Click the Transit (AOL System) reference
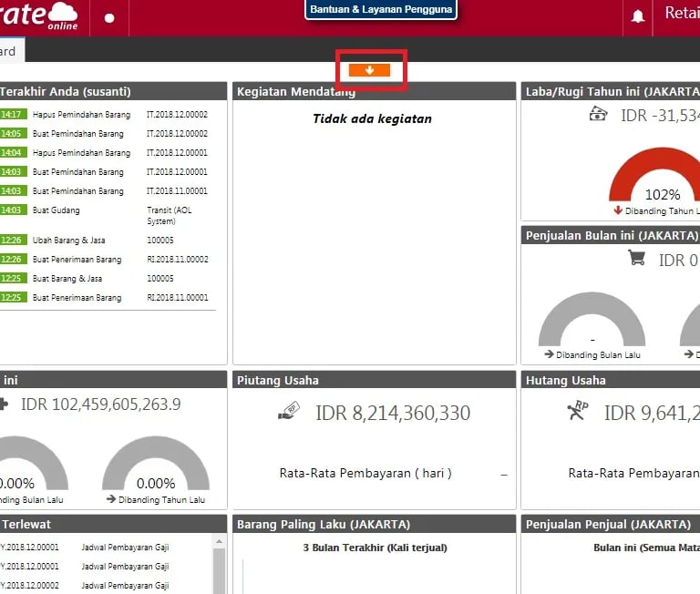The width and height of the screenshot is (700, 594). [170, 216]
